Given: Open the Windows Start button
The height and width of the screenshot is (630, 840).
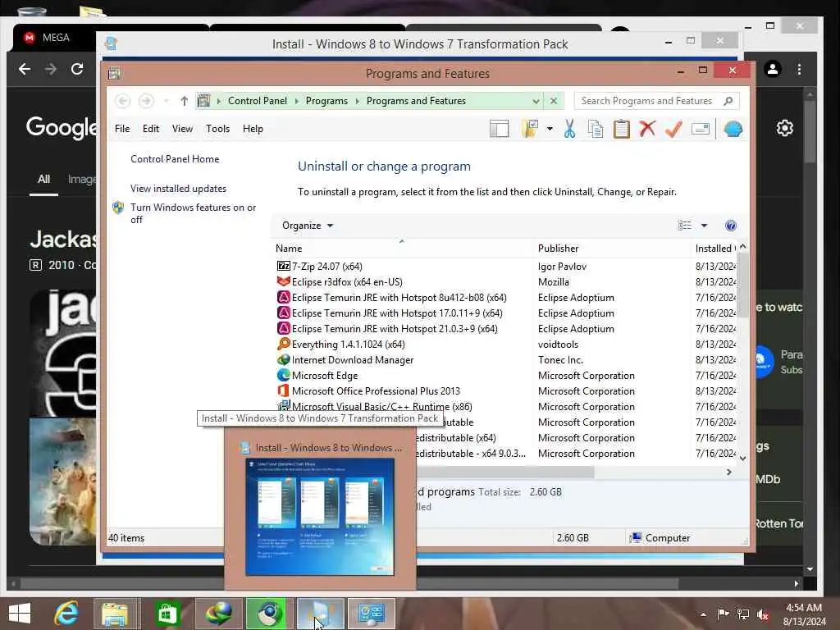Looking at the screenshot, I should click(20, 614).
